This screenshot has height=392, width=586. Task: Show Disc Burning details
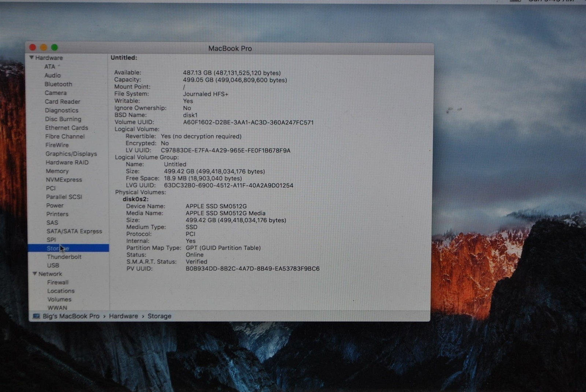[63, 119]
